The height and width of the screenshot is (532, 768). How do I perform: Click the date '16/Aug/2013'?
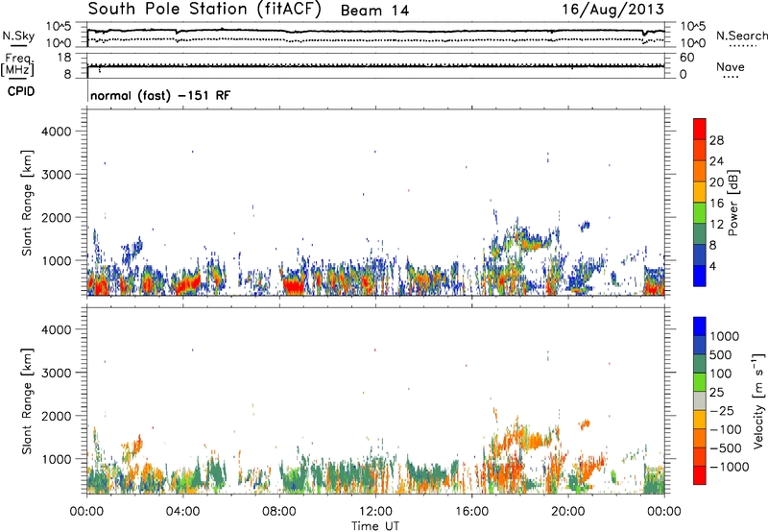(612, 9)
